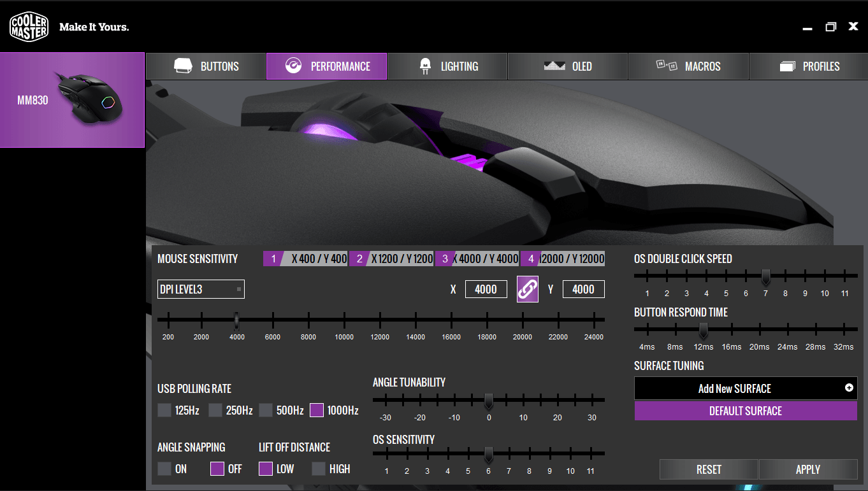Select 250Hz polling rate checkbox
Viewport: 868px width, 491px height.
[x=215, y=410]
